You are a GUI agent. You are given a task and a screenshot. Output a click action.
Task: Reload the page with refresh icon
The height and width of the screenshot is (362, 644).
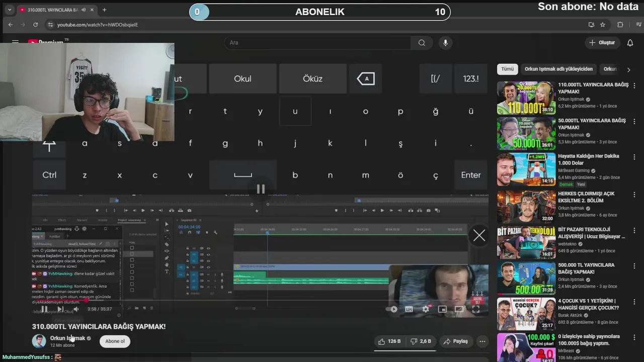pyautogui.click(x=35, y=25)
